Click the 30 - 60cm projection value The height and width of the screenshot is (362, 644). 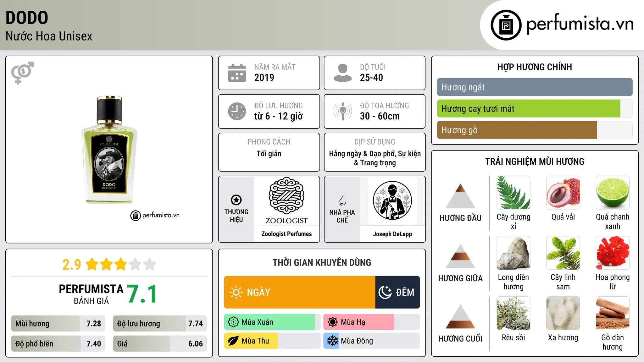point(380,116)
